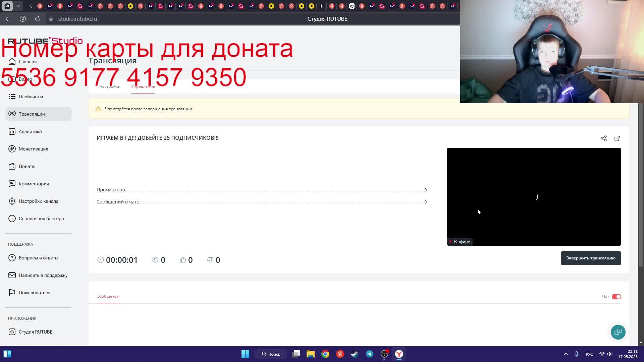Viewport: 644px width, 362px height.
Task: Select the Управление tab
Action: click(143, 86)
